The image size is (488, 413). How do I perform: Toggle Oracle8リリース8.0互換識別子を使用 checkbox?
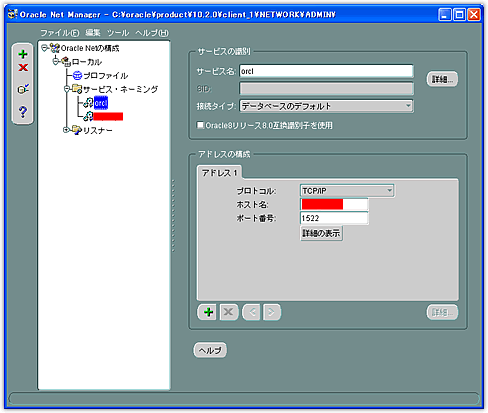click(200, 125)
